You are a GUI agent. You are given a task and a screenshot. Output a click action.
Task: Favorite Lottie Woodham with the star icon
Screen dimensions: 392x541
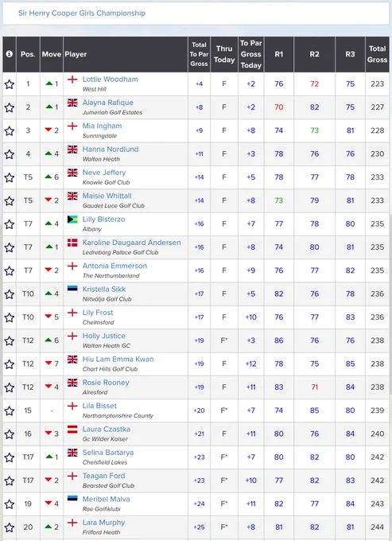pyautogui.click(x=10, y=84)
